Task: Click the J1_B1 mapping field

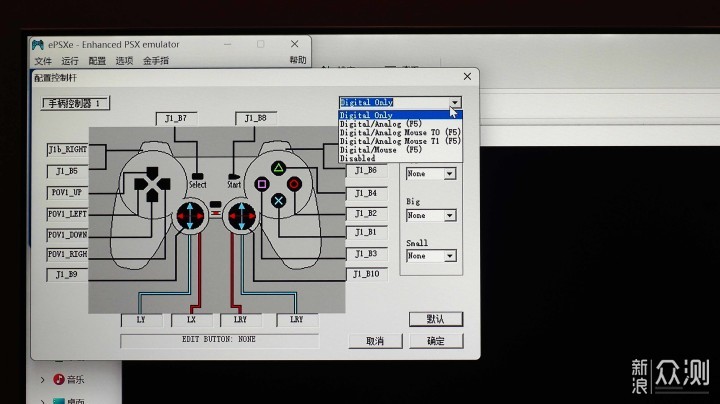Action: click(x=366, y=232)
